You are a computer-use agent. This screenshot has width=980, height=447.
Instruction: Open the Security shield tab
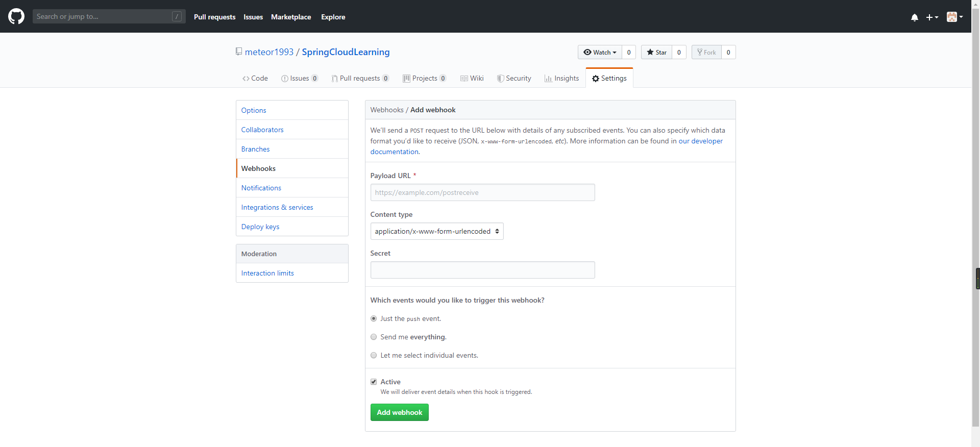click(514, 78)
